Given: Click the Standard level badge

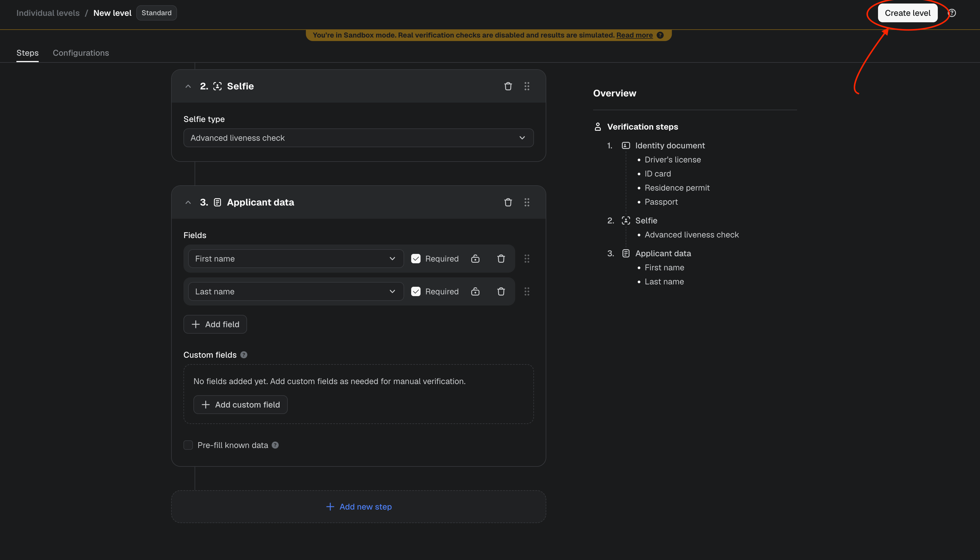Looking at the screenshot, I should click(156, 13).
